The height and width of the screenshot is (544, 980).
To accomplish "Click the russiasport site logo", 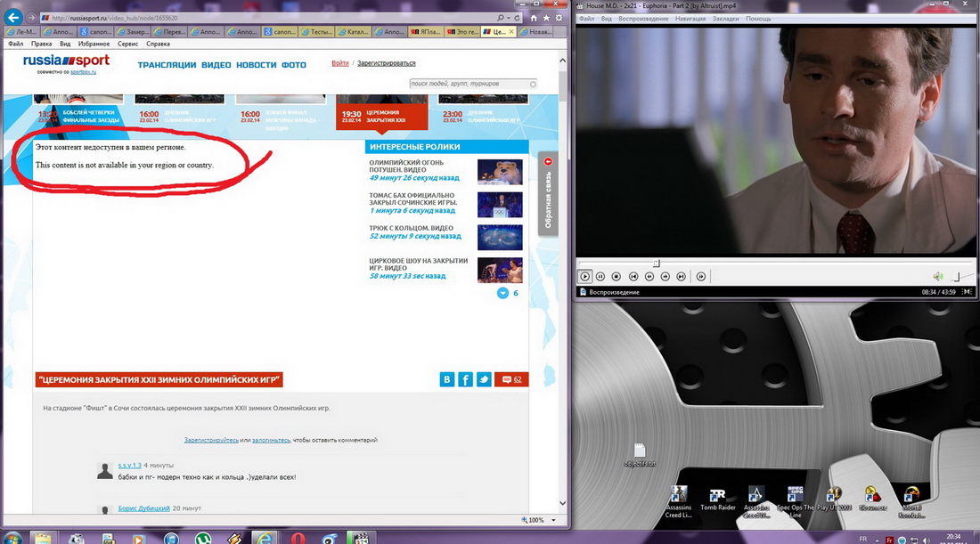I will 66,61.
